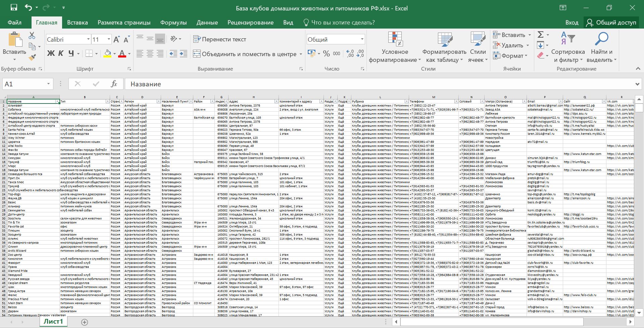Open the Calibri font name dropdown
The width and height of the screenshot is (644, 328).
tap(88, 39)
